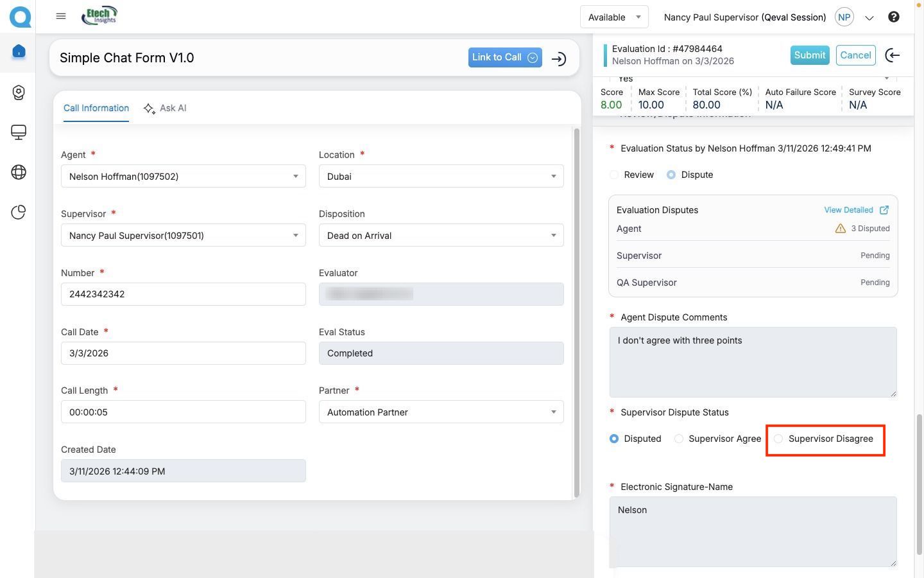
Task: Select the Call Information tab
Action: [x=96, y=108]
